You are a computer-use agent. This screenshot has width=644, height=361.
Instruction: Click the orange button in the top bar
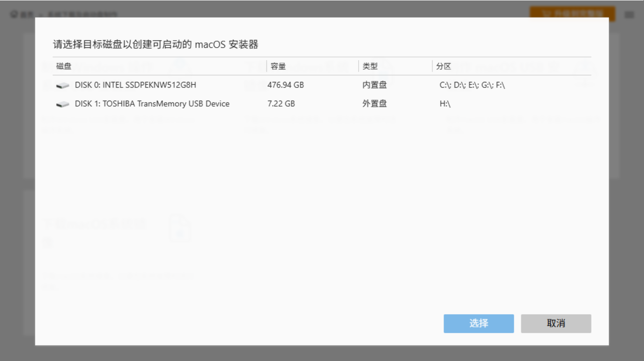[x=572, y=14]
